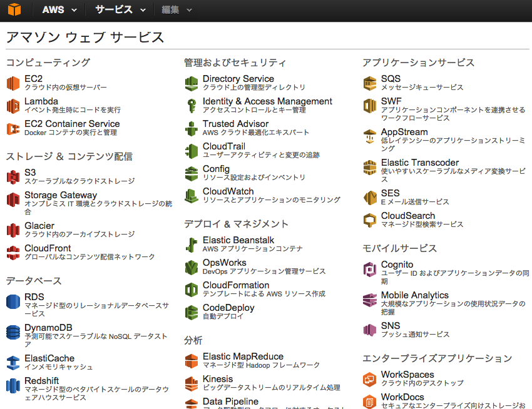Click the S3 bucket icon
This screenshot has height=409, width=532.
(13, 177)
